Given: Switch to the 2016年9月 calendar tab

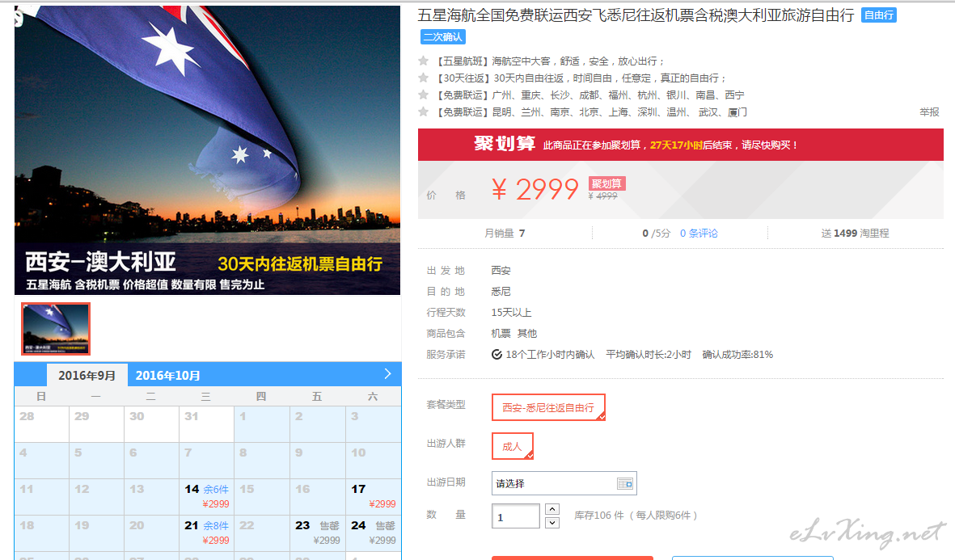Looking at the screenshot, I should pos(87,376).
